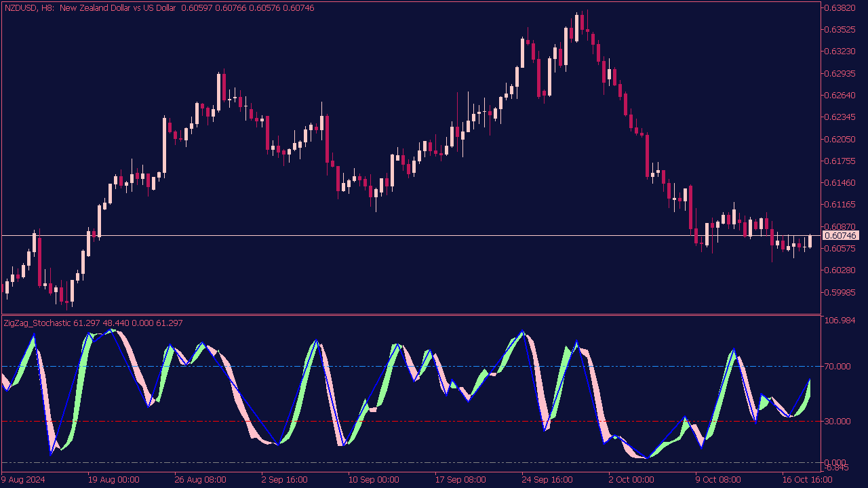
Task: Click the 26 Aug 08:00 time label
Action: coord(200,480)
